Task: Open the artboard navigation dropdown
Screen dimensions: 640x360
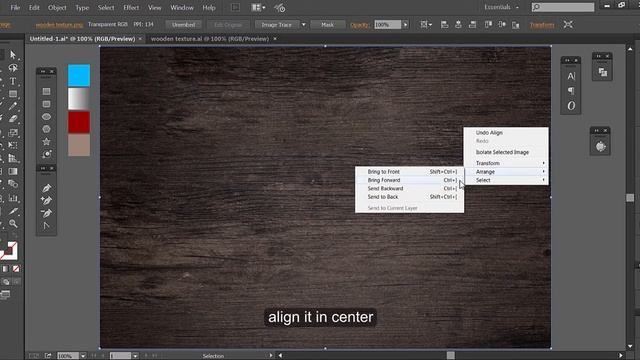Action: pos(135,356)
